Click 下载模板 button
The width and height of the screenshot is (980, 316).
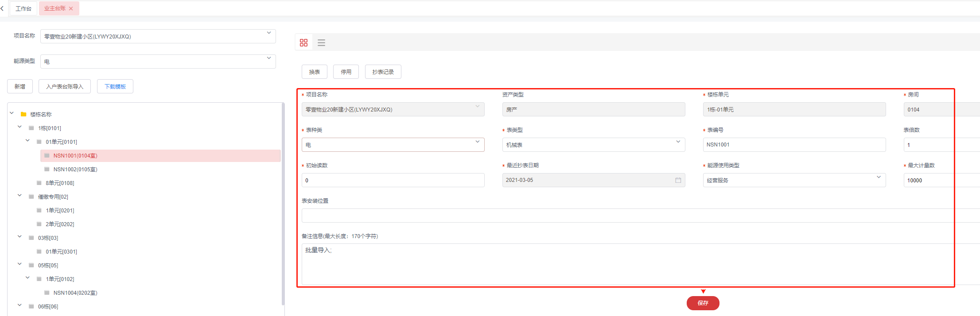(x=115, y=86)
